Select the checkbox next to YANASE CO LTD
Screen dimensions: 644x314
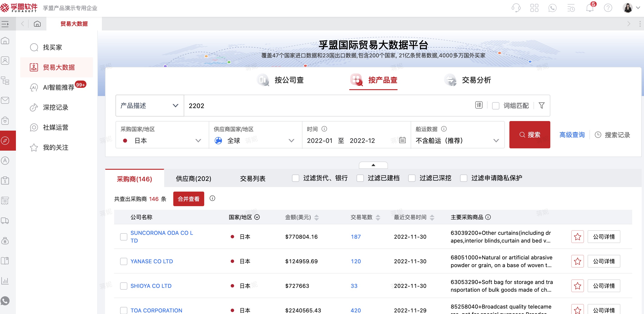click(123, 261)
